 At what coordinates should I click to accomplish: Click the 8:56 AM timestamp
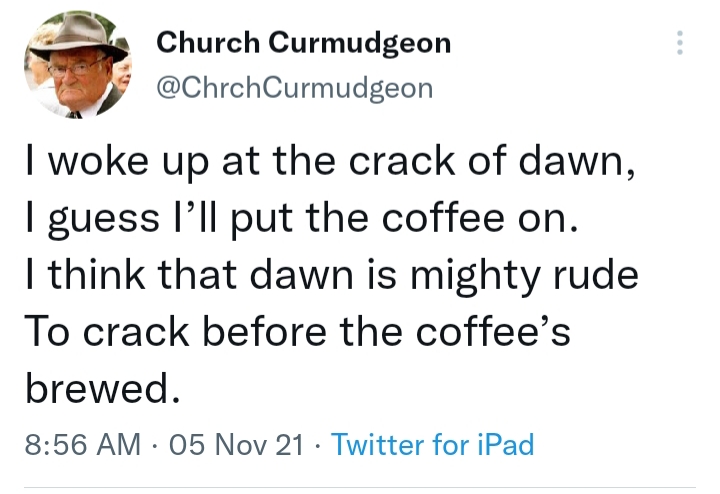pos(81,444)
